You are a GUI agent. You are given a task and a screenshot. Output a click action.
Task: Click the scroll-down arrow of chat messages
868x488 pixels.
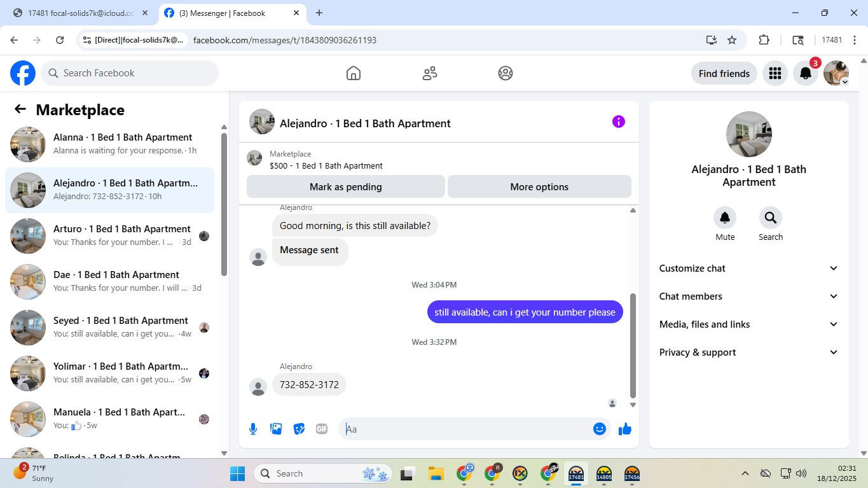[633, 405]
